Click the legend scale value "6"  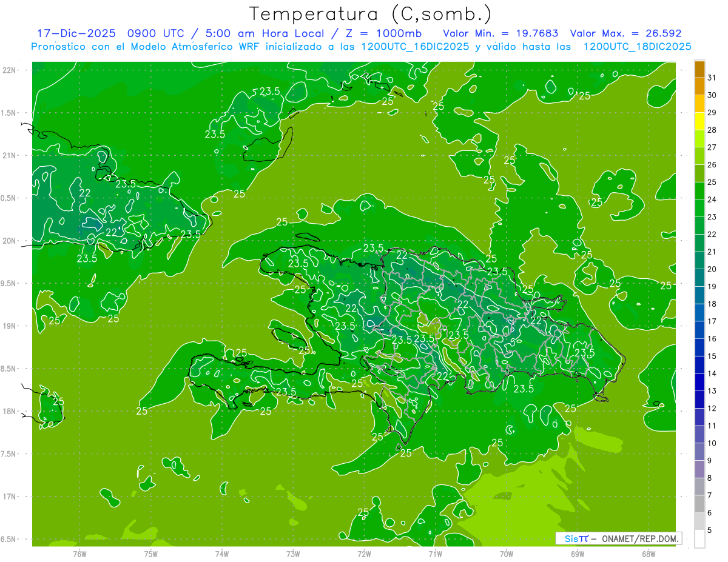(710, 513)
